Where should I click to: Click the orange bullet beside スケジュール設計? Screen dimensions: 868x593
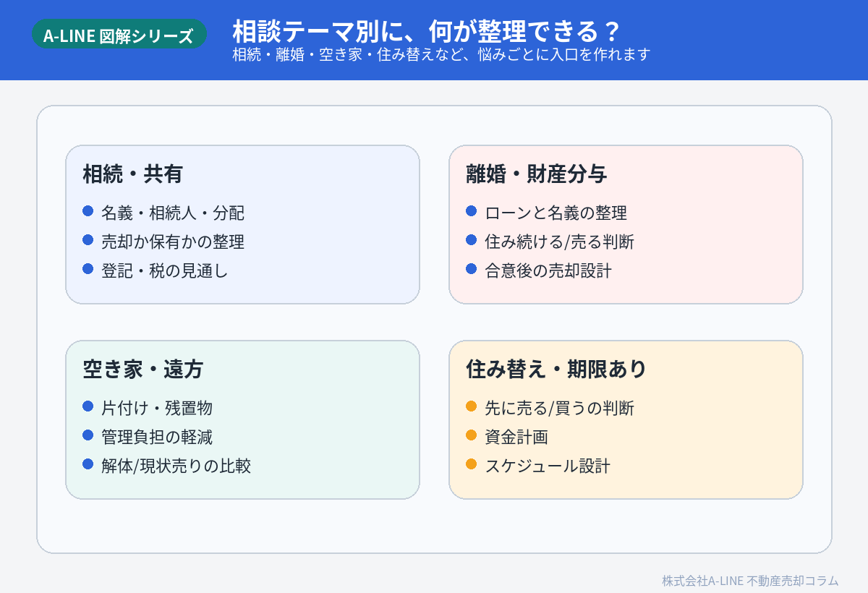472,464
